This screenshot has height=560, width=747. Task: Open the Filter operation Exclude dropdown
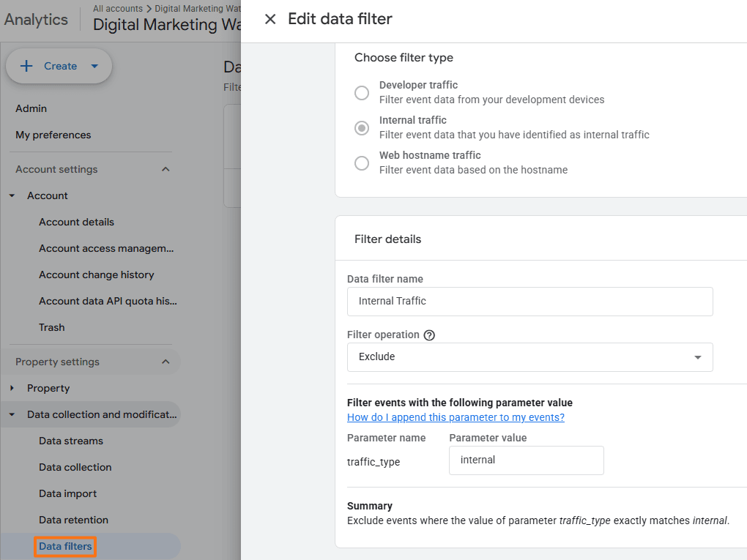point(529,357)
